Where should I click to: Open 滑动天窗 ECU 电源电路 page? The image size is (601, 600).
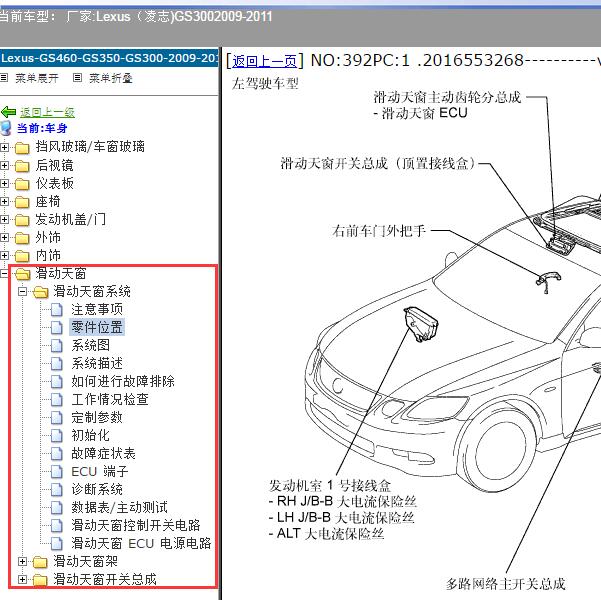[141, 544]
